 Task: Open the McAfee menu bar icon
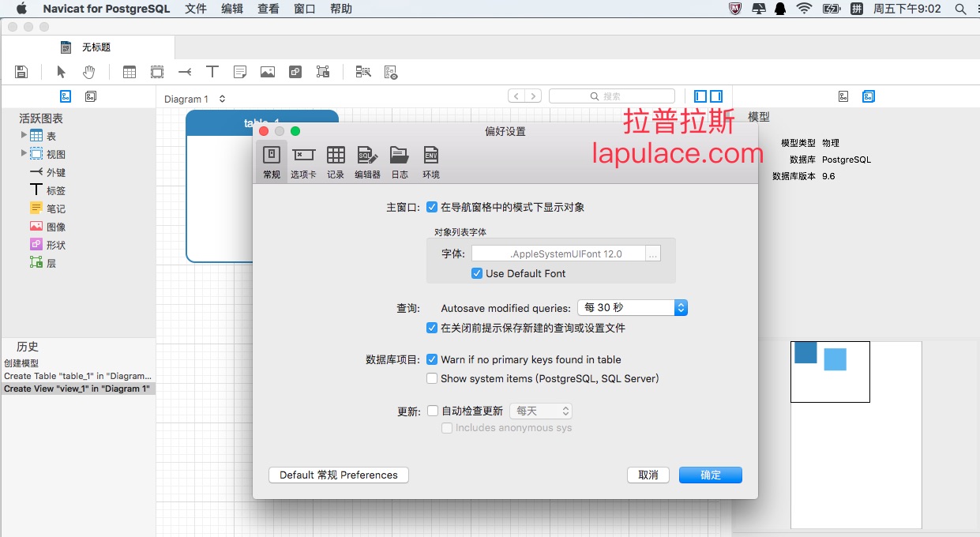(734, 9)
